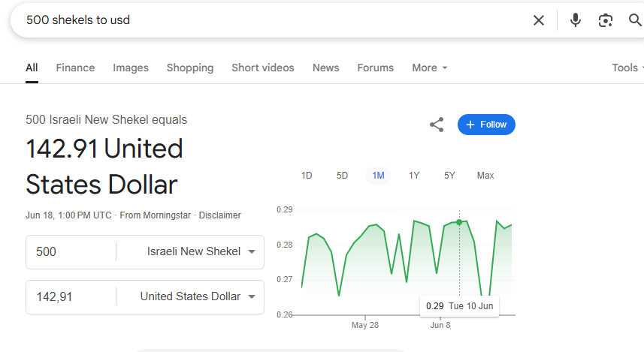Switch to the Finance tab
The image size is (644, 352).
tap(75, 68)
